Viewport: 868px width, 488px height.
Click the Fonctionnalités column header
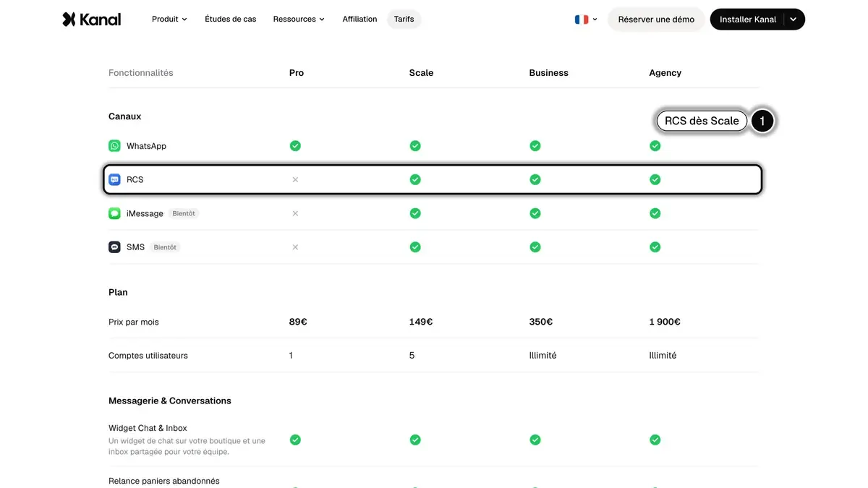pos(141,73)
